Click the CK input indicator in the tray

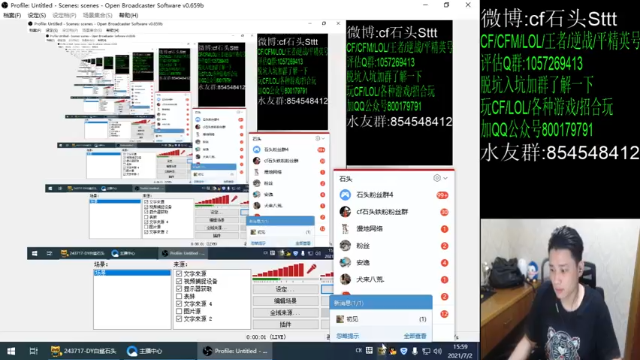[358, 350]
